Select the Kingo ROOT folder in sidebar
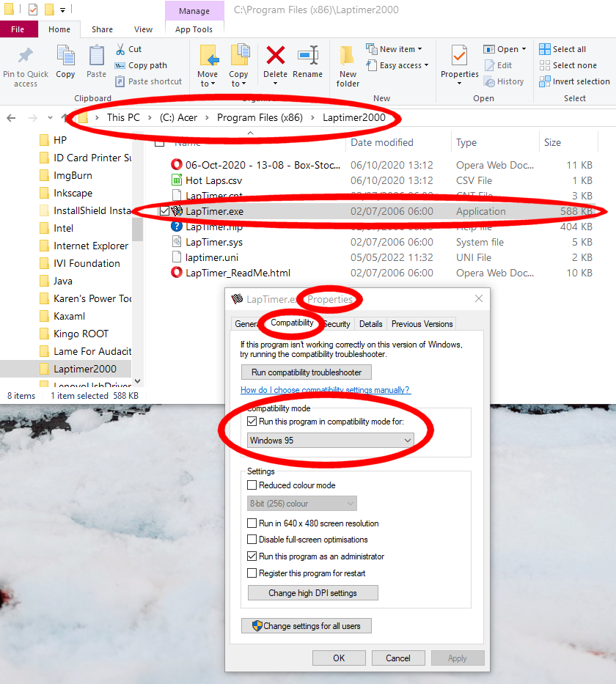This screenshot has width=616, height=684. coord(81,334)
